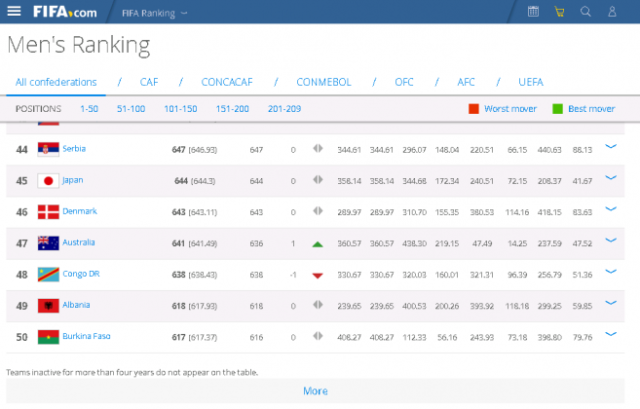The height and width of the screenshot is (409, 640).
Task: Click the Denmark flag icon
Action: (47, 211)
